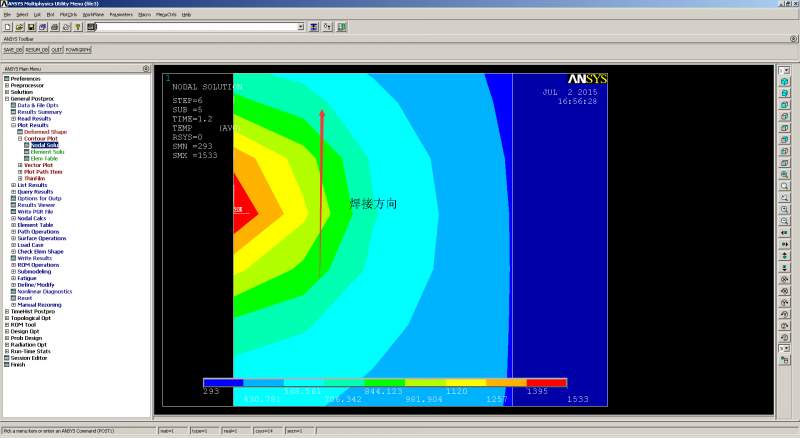Click the green segment of contour legend
Viewport: 800px width, 438px height.
(x=385, y=382)
